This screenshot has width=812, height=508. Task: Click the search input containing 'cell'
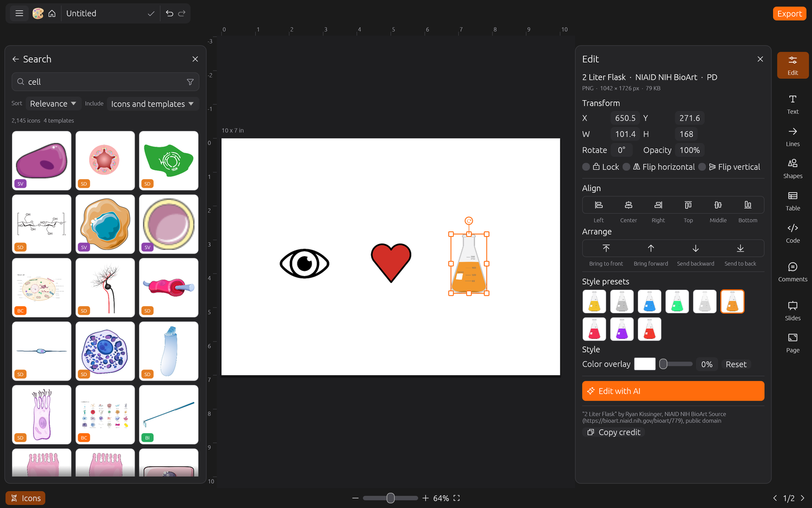coord(106,82)
